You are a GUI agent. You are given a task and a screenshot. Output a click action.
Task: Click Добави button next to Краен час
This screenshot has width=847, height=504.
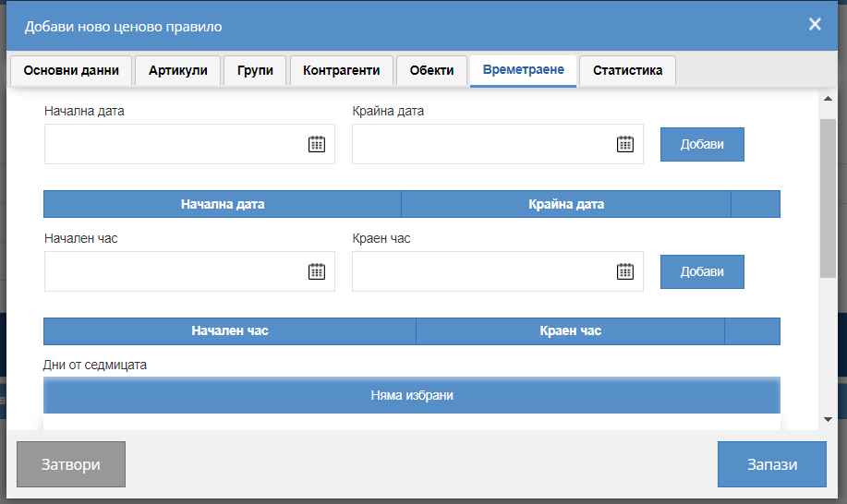coord(702,271)
